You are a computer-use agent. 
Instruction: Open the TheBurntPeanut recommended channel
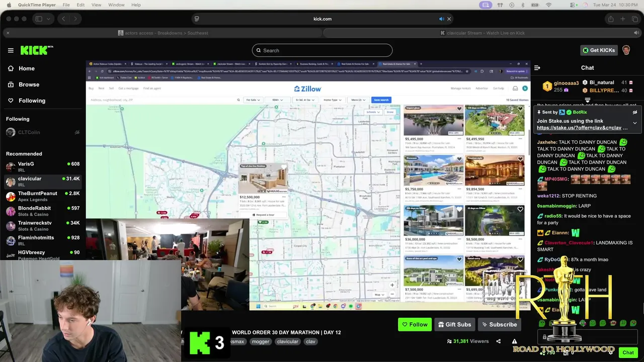point(43,196)
